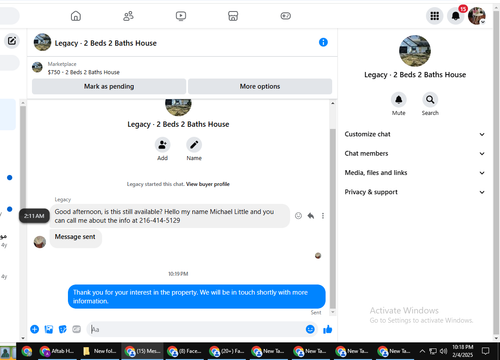The image size is (500, 360).
Task: Expand Privacy & support section
Action: tap(415, 192)
